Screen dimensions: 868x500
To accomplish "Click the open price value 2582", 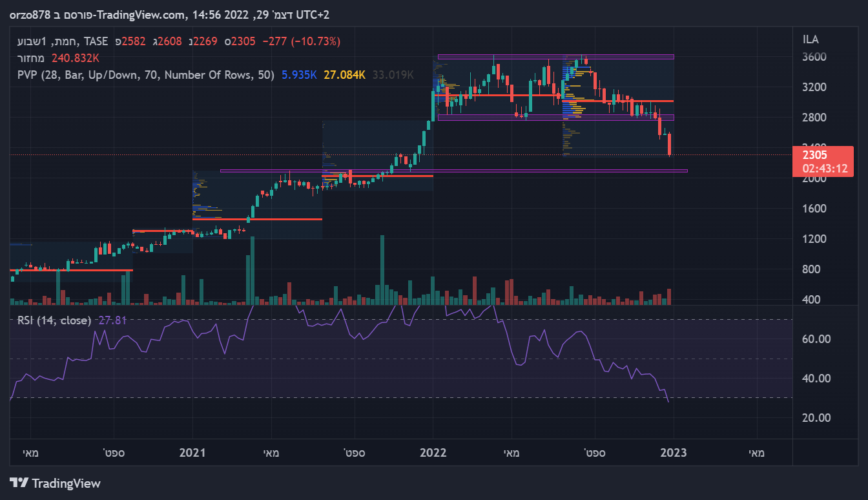I will 134,41.
